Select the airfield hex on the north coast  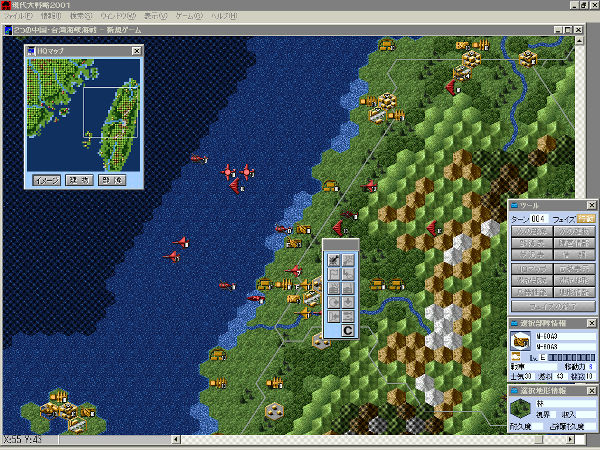(377, 116)
